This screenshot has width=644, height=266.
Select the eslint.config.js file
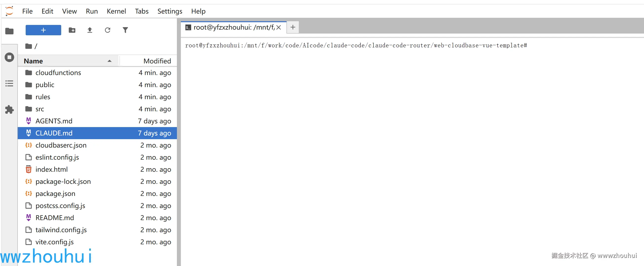97,157
